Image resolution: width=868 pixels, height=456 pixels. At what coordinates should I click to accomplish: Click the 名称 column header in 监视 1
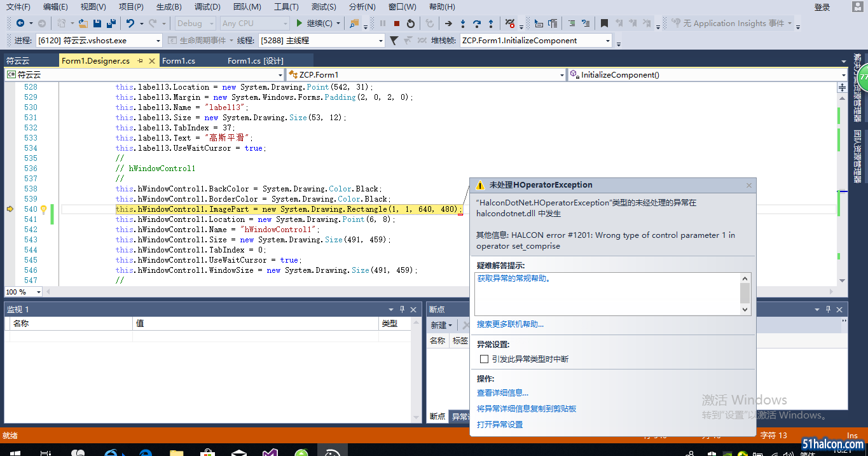tap(71, 324)
